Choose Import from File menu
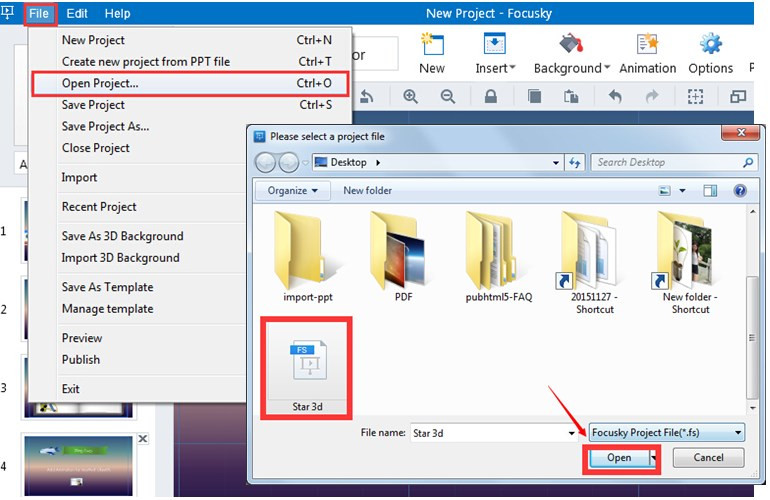 [x=79, y=177]
